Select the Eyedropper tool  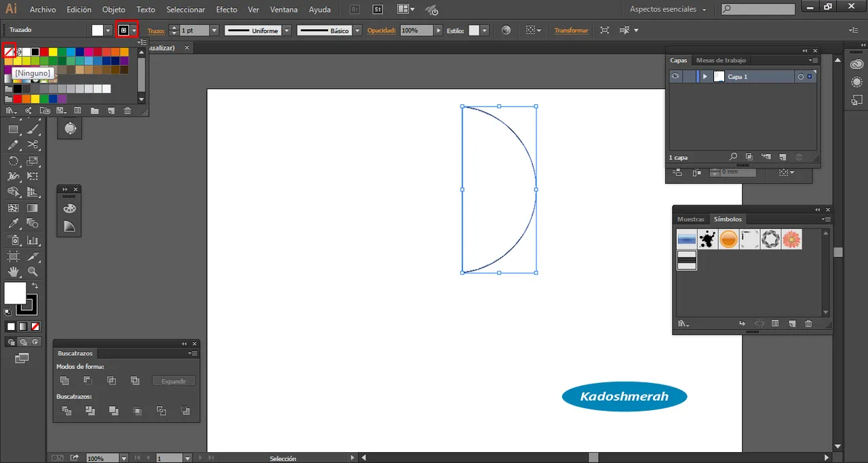click(x=13, y=224)
